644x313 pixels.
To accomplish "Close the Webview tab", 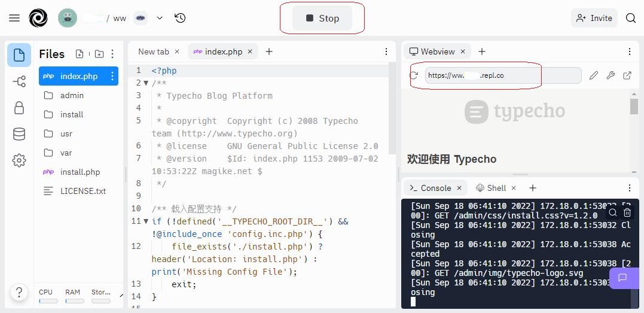I will 463,51.
